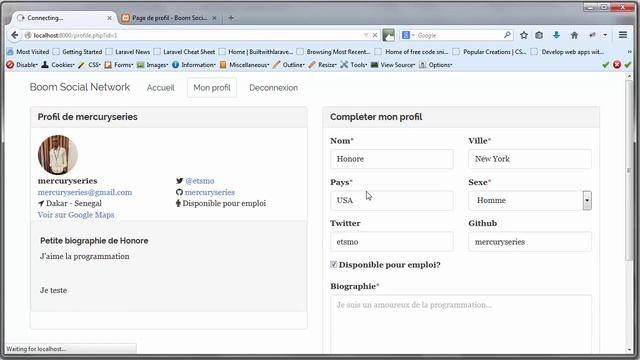Open the address bar history dropdown arrow
640x360 pixels.
pyautogui.click(x=366, y=36)
